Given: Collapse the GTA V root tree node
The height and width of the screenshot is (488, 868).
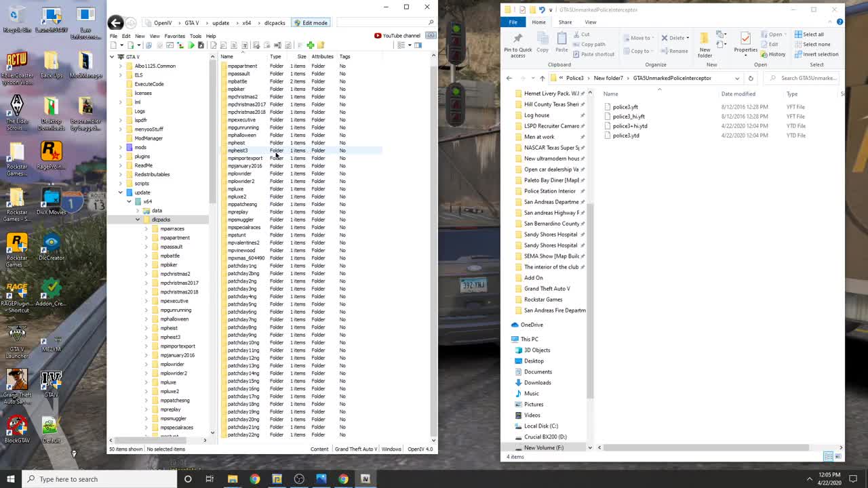Looking at the screenshot, I should pyautogui.click(x=113, y=57).
